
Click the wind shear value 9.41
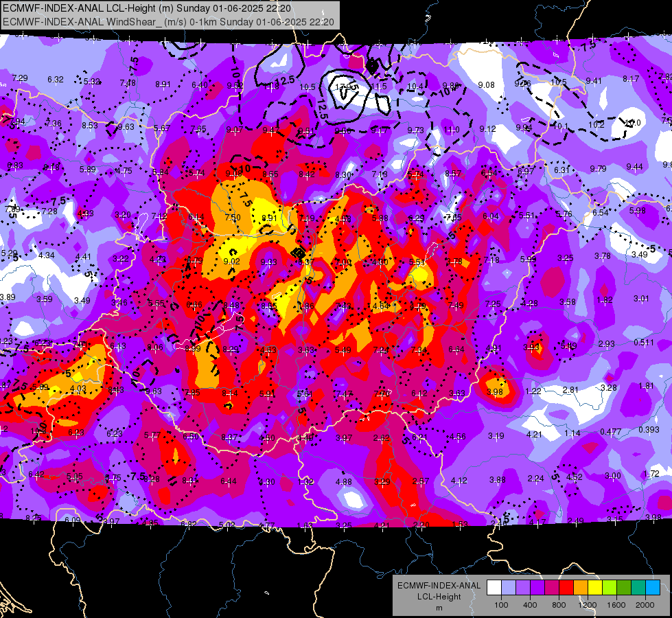[594, 80]
